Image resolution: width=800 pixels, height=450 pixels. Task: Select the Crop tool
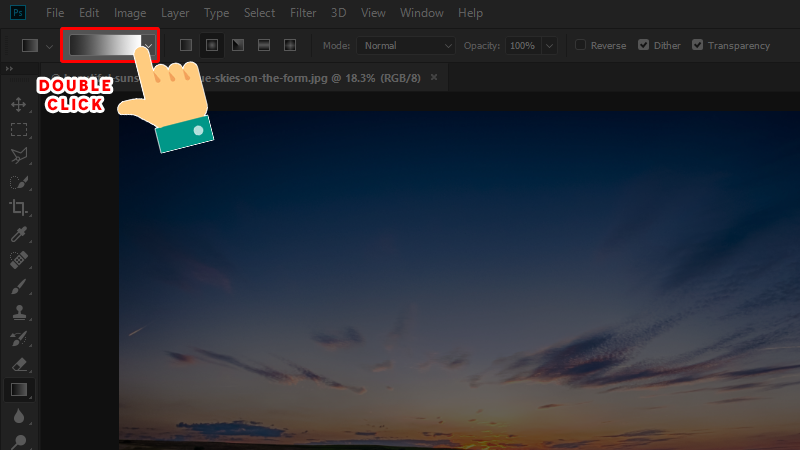click(19, 208)
